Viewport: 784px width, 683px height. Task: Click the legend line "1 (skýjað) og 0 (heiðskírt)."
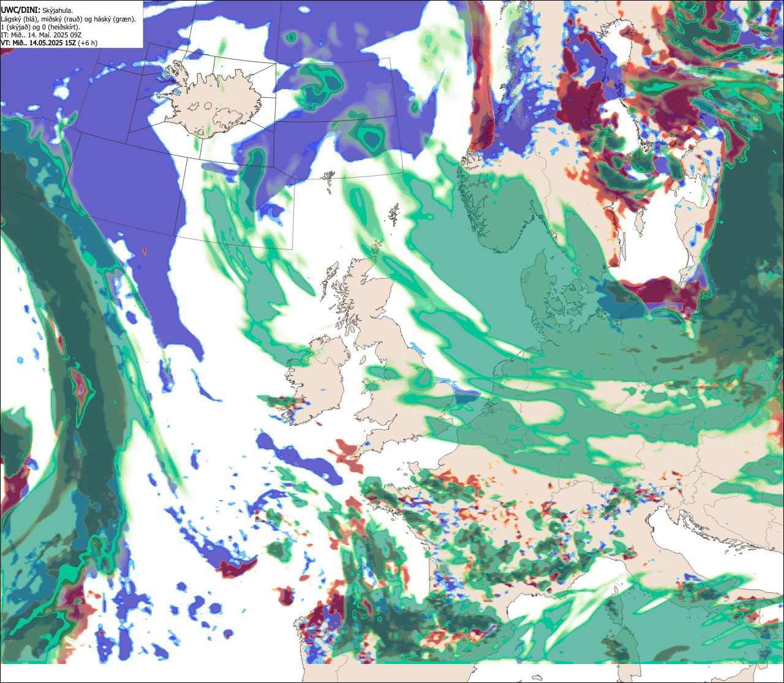coord(40,27)
